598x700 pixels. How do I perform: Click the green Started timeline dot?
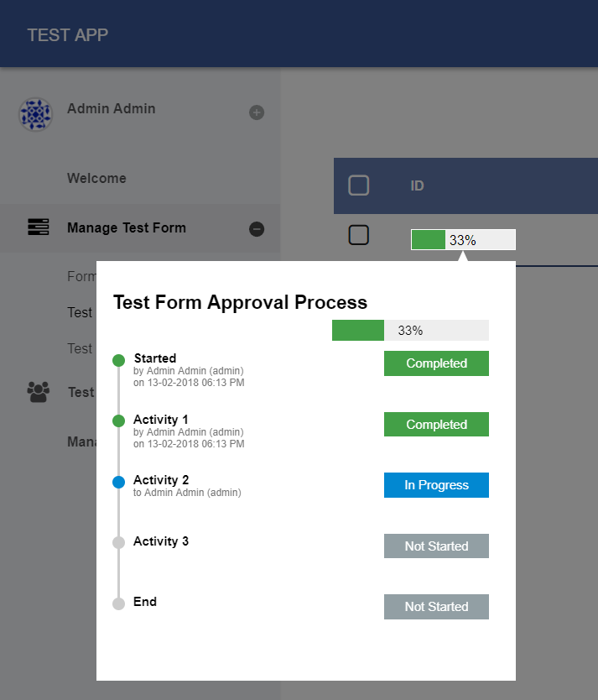118,360
